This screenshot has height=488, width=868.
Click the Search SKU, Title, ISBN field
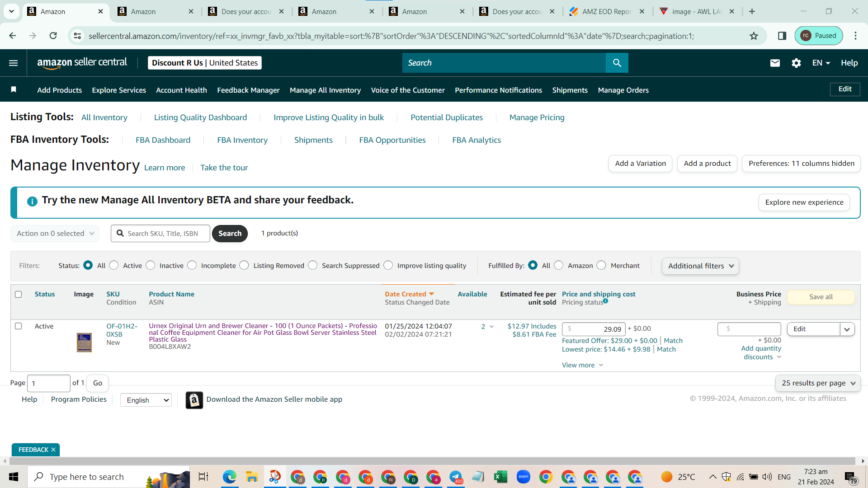tap(160, 234)
